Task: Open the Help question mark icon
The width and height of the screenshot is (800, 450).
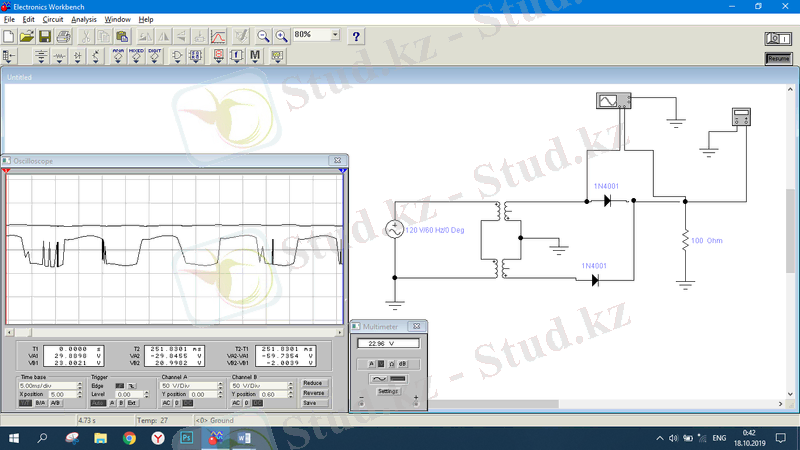Action: 356,36
